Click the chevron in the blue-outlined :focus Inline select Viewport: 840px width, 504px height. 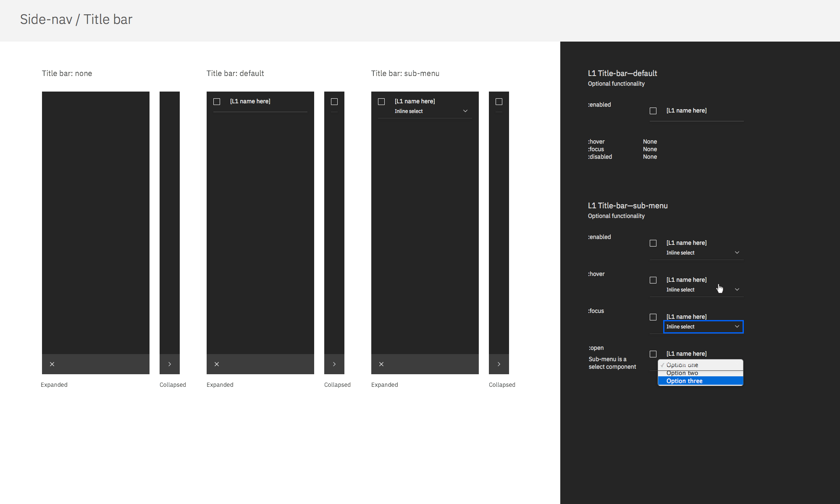pos(737,327)
